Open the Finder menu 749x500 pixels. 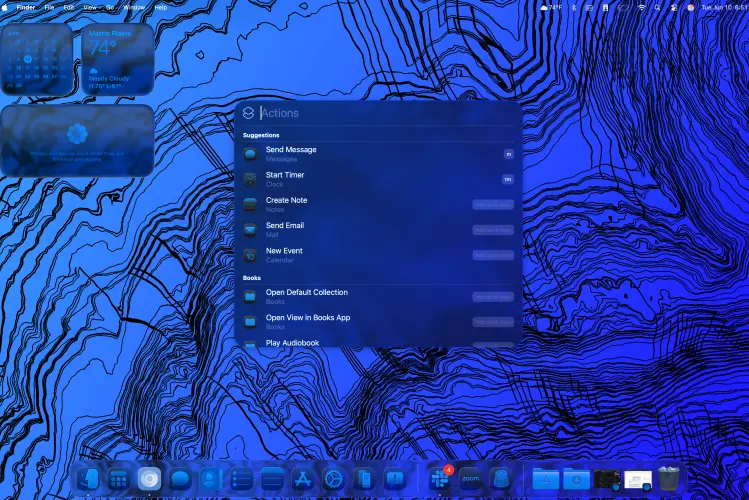pyautogui.click(x=26, y=7)
